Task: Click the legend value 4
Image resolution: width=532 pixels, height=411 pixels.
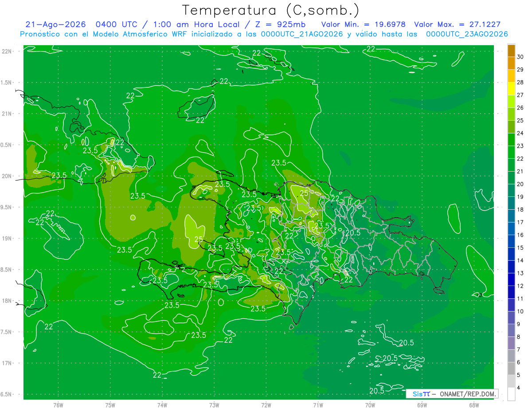Action: (x=519, y=388)
